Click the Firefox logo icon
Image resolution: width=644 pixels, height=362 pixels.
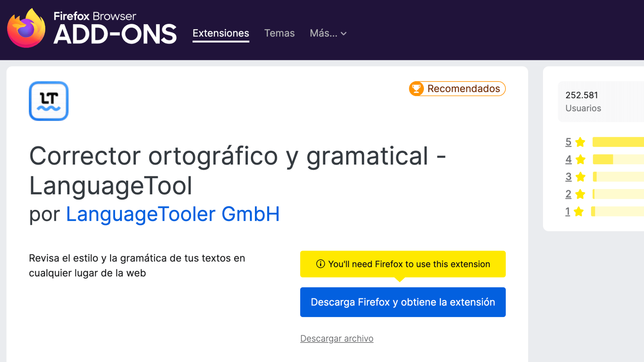(x=26, y=28)
